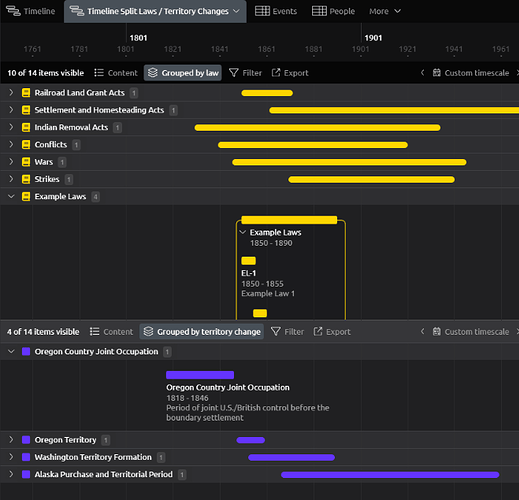Select the Wars timeline bar
Image resolution: width=519 pixels, height=500 pixels.
349,162
